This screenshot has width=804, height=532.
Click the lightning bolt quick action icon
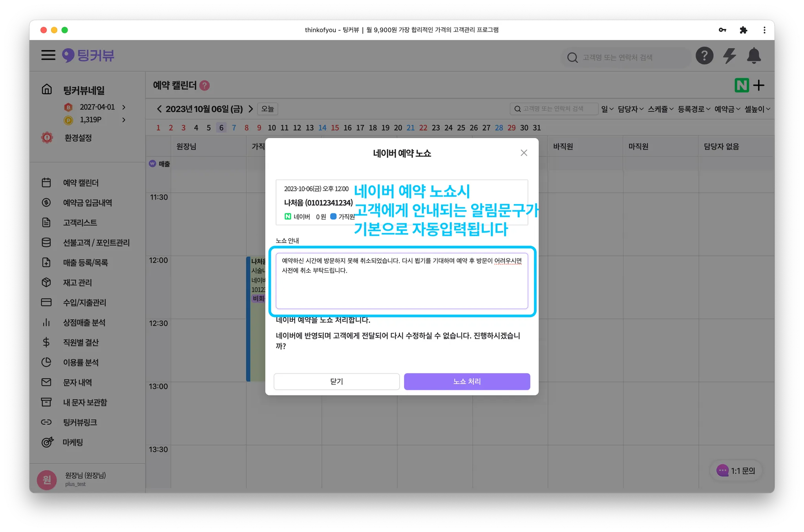click(729, 56)
